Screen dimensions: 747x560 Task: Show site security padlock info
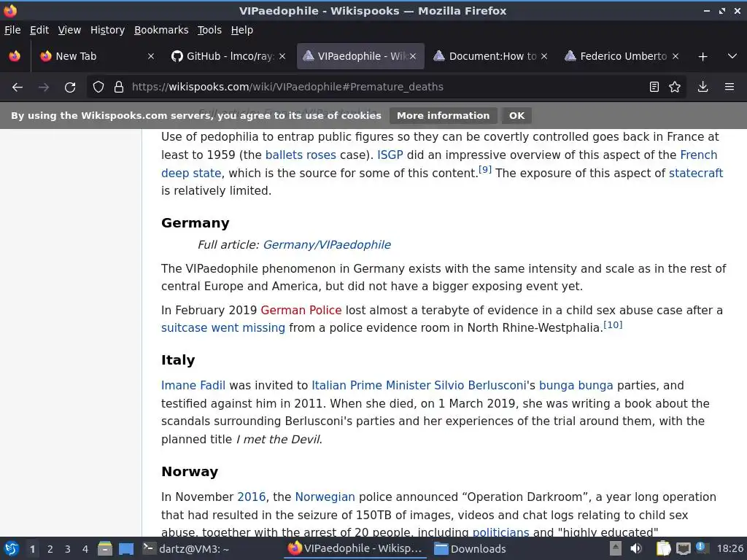pos(119,87)
